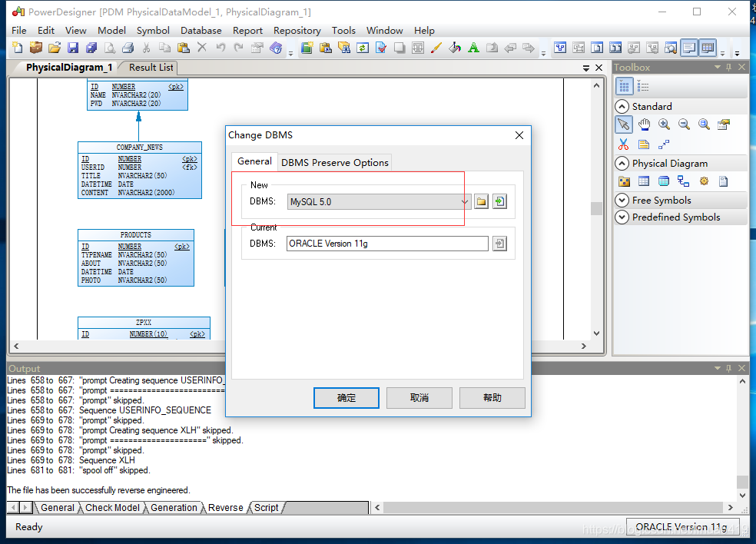This screenshot has height=544, width=756.
Task: Open the Database menu
Action: 201,31
